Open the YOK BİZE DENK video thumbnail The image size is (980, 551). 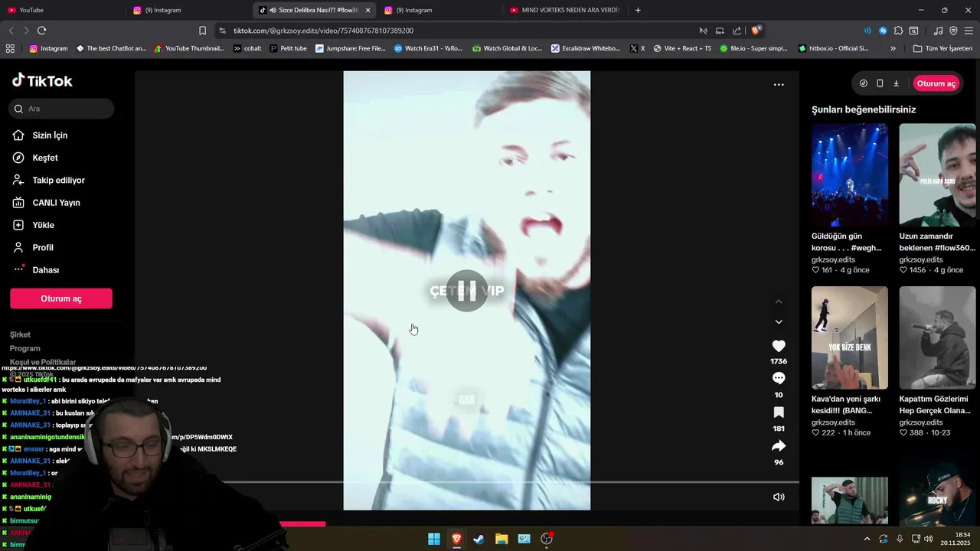click(850, 337)
